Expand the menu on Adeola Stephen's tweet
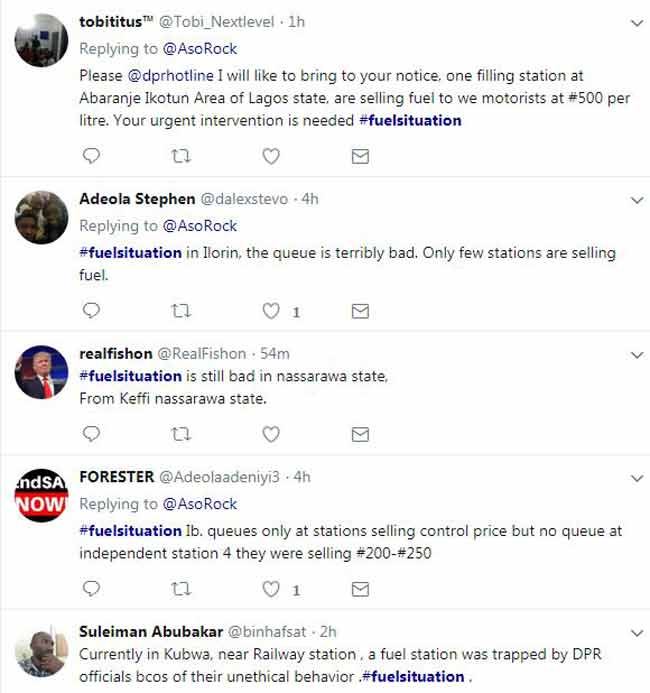This screenshot has height=693, width=650. click(x=637, y=200)
